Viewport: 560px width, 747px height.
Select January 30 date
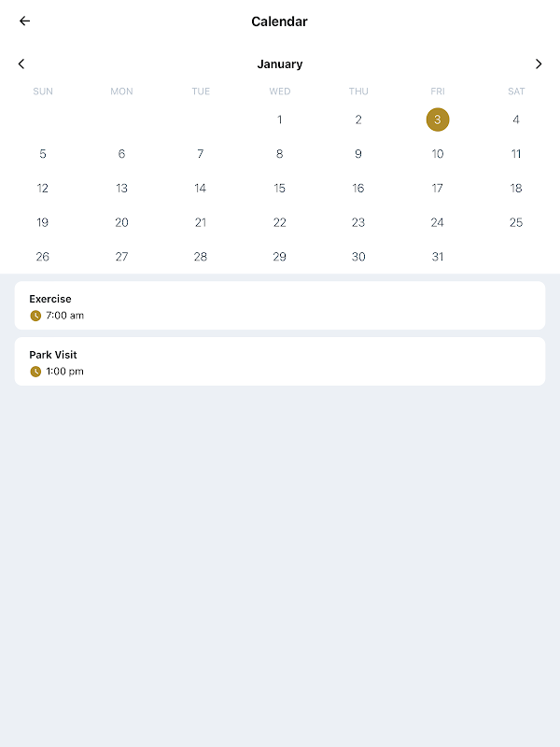358,257
